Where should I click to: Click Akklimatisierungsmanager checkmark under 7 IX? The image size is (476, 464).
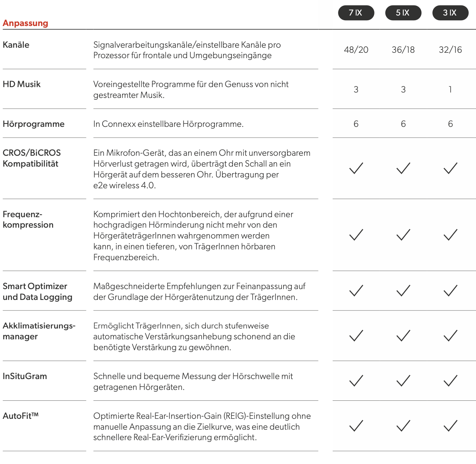coord(356,336)
